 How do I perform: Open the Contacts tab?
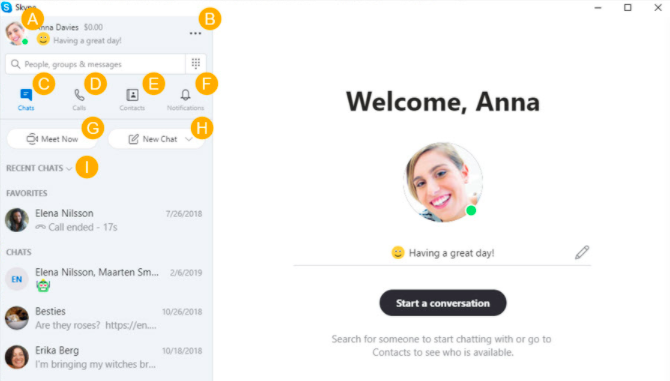point(132,100)
